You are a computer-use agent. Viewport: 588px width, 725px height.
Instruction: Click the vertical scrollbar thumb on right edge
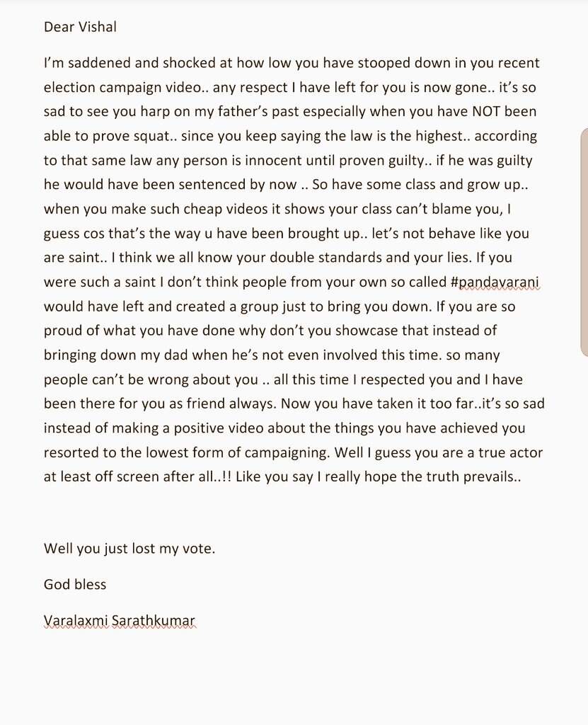584,242
